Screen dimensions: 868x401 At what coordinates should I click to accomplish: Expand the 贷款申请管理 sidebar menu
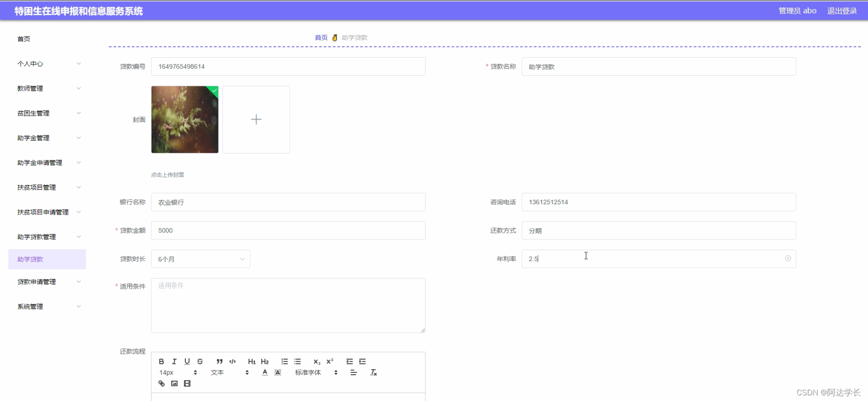tap(47, 282)
